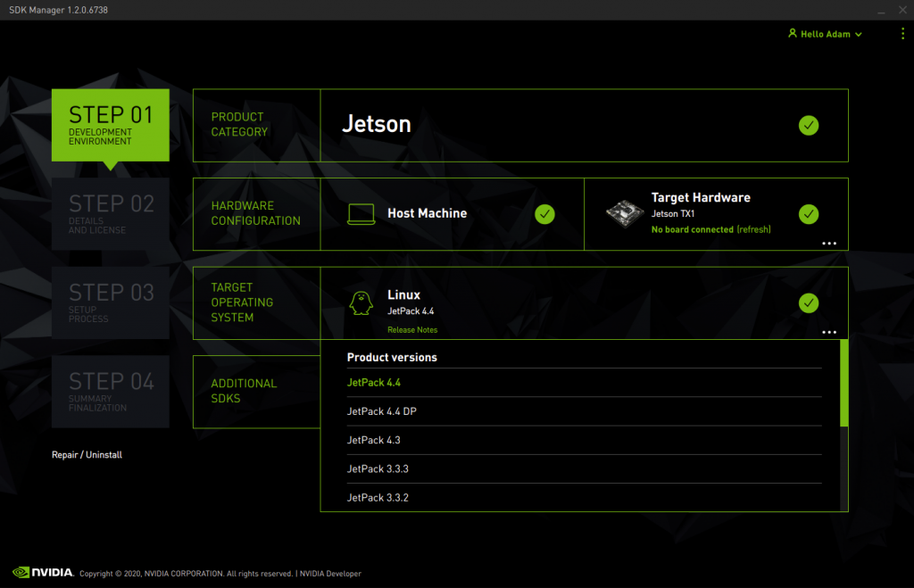Select JetPack 4.4 from product versions
Viewport: 914px width, 588px height.
pos(584,382)
